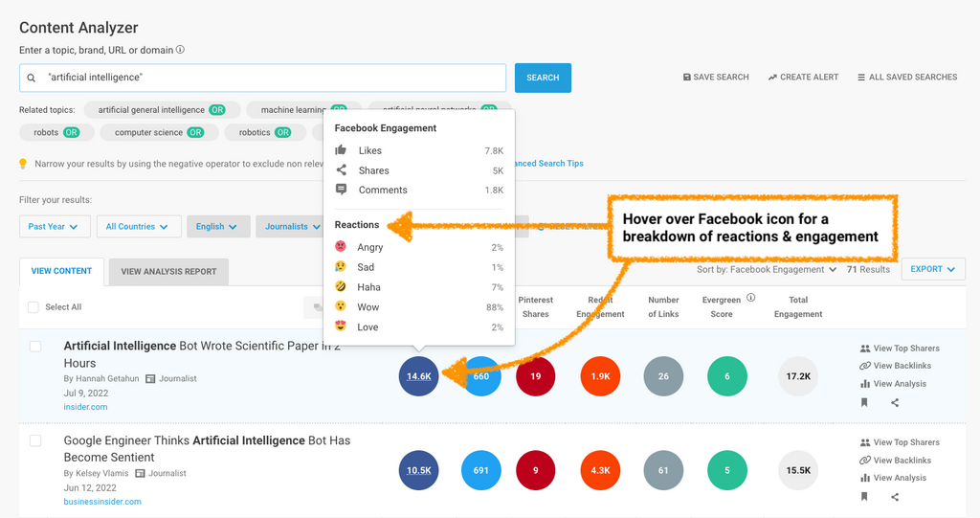Click the bookmark icon for the first article
Viewport: 980px width, 518px height.
[x=864, y=403]
